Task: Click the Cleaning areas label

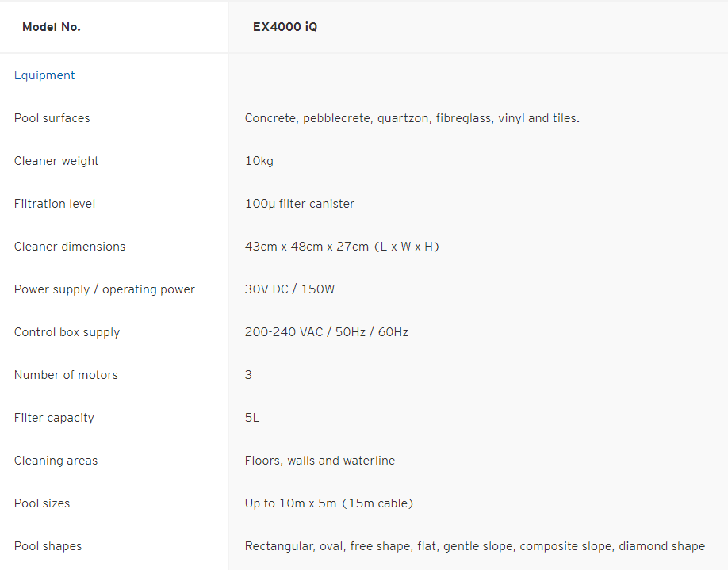Action: pyautogui.click(x=56, y=461)
